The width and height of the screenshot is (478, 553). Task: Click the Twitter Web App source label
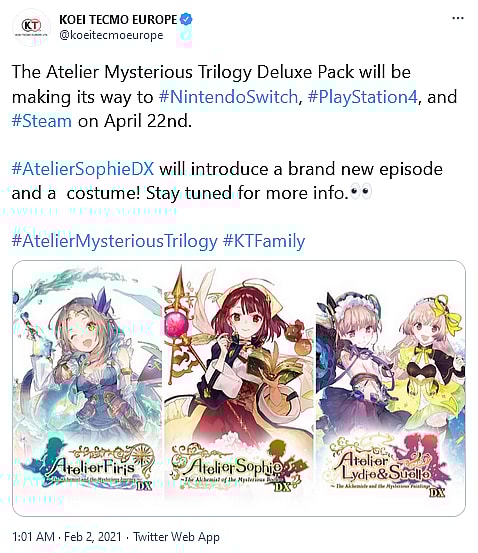pos(176,537)
